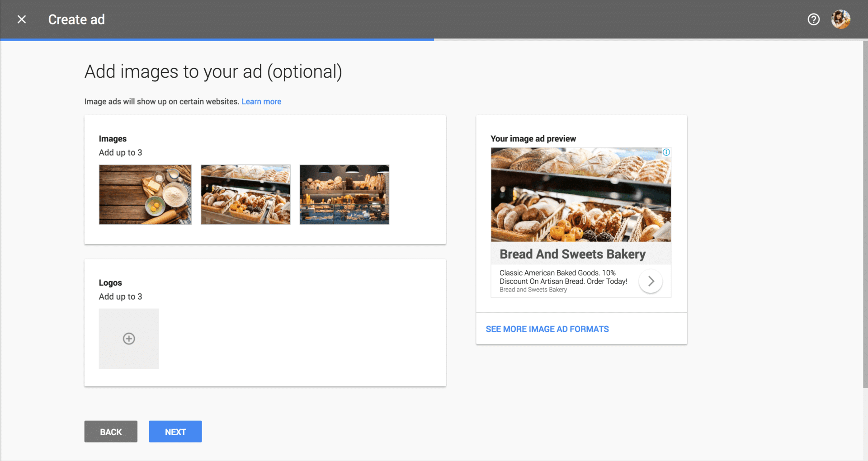Go back with the BACK button
The image size is (868, 461).
(111, 432)
